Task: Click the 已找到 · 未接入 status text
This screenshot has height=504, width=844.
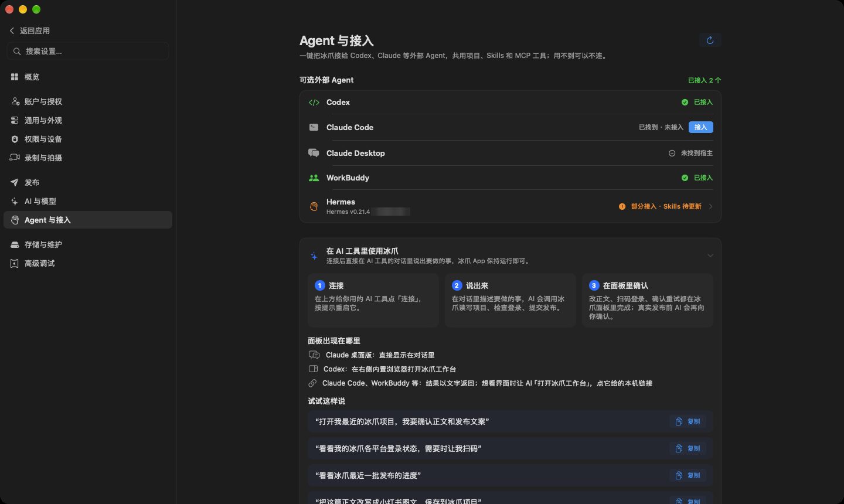Action: coord(661,127)
